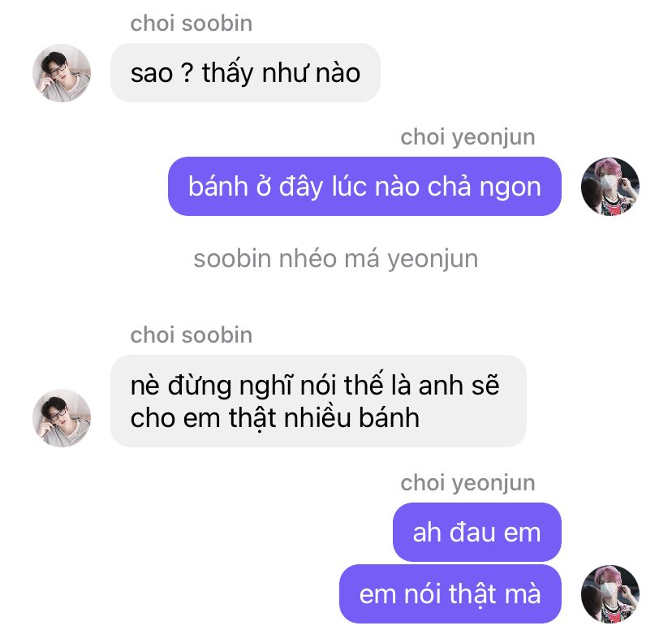The width and height of the screenshot is (672, 643).
Task: Open the "choi soobin" name above the first message
Action: tap(192, 24)
